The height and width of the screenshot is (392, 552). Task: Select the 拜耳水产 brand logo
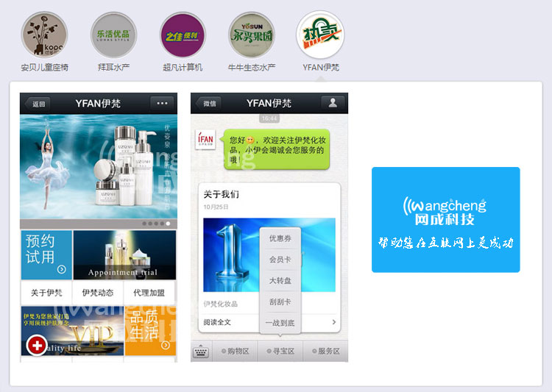(x=113, y=35)
